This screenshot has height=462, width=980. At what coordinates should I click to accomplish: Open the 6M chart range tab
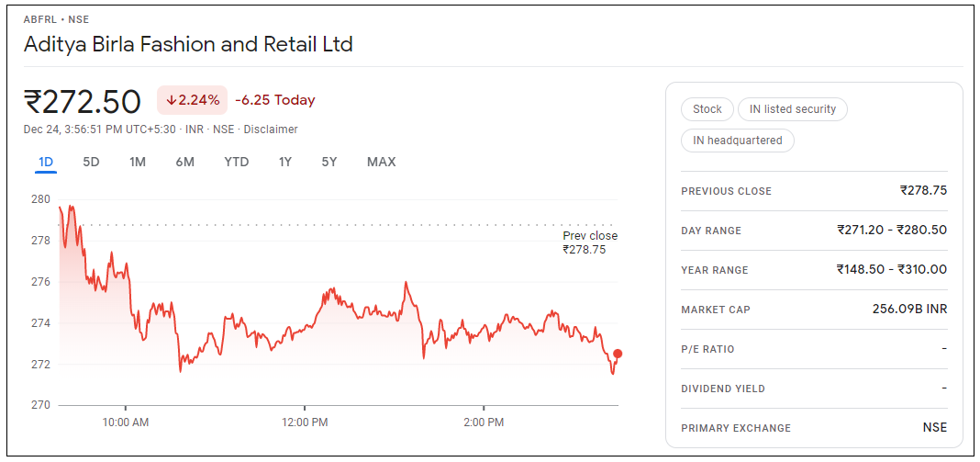[x=185, y=163]
